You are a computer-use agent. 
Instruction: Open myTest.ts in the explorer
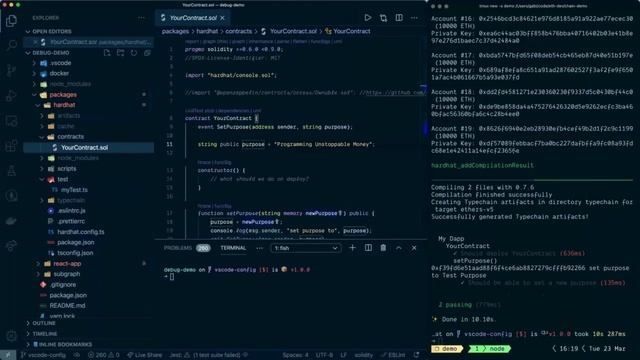74,190
